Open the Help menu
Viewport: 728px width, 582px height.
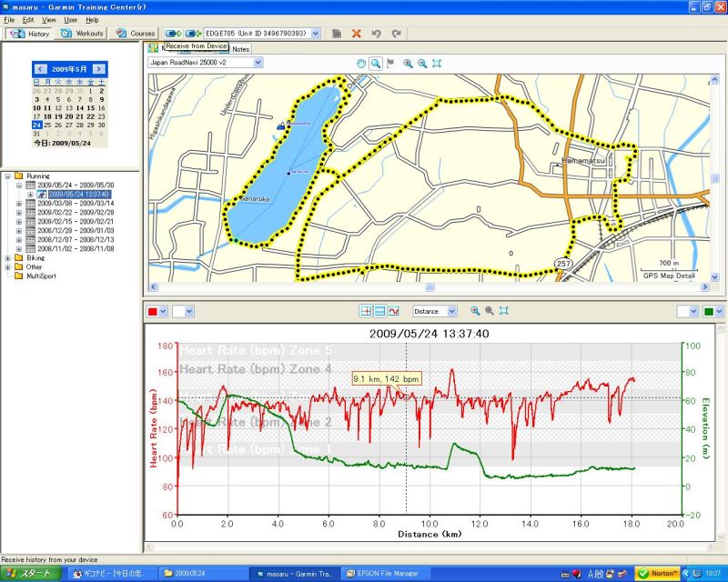92,20
